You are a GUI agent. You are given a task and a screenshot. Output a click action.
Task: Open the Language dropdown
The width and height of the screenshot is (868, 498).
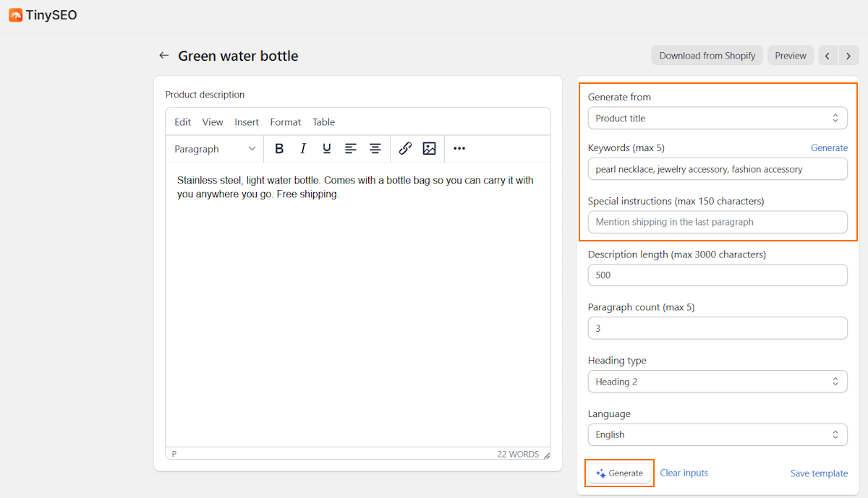[718, 434]
